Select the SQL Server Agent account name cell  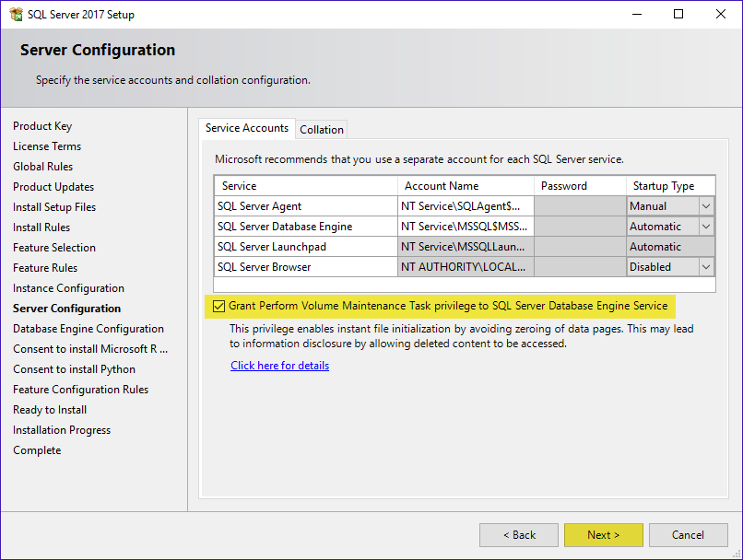pos(466,206)
